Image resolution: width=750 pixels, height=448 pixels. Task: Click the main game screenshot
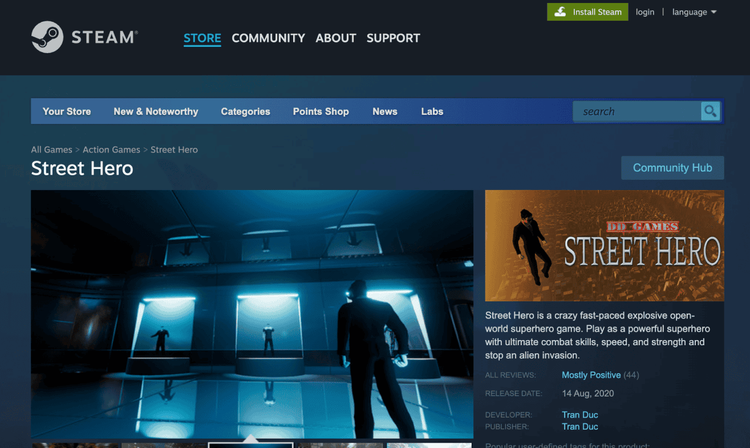252,314
